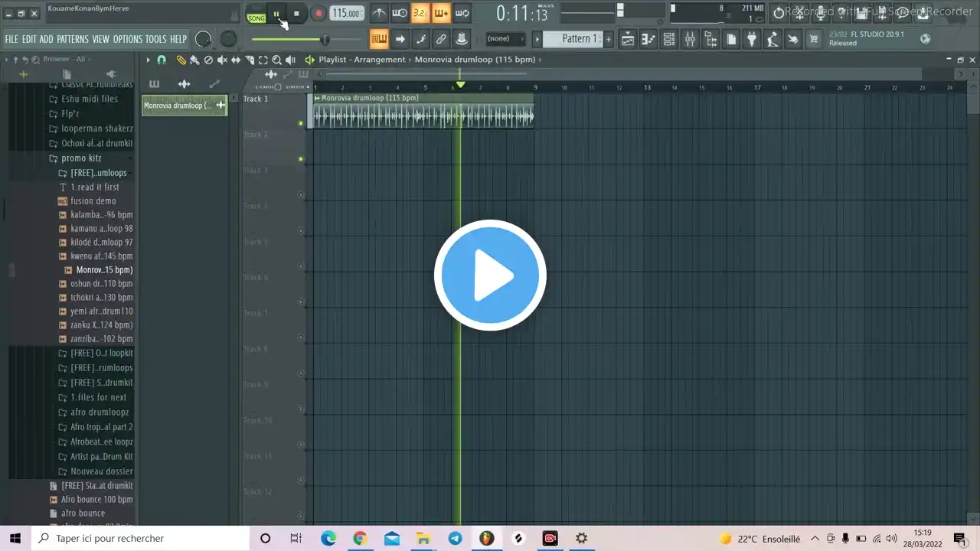Open Telegram from the taskbar
980x551 pixels.
click(x=455, y=539)
